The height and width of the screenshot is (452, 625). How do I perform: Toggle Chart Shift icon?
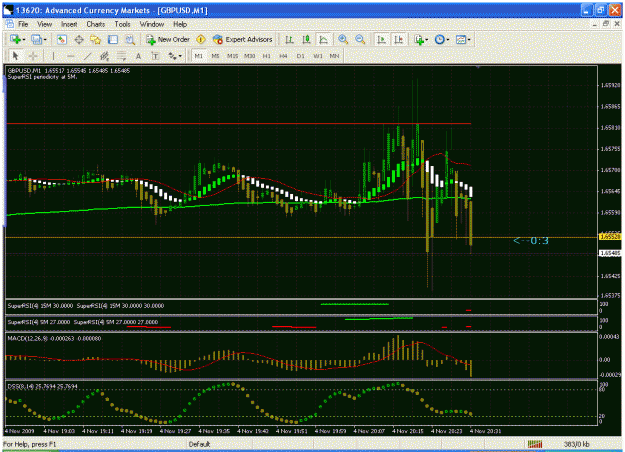click(399, 39)
